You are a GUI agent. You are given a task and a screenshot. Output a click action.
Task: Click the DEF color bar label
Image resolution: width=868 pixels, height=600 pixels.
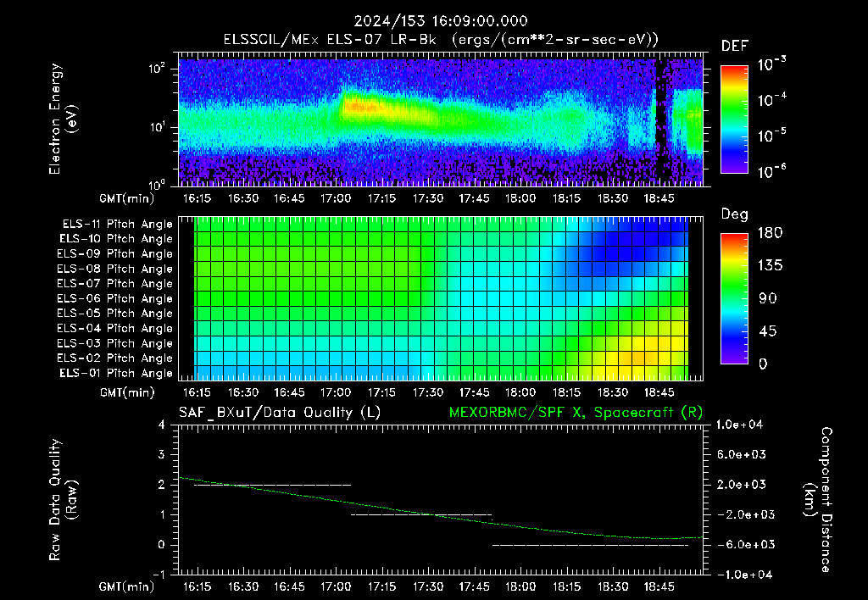[735, 47]
